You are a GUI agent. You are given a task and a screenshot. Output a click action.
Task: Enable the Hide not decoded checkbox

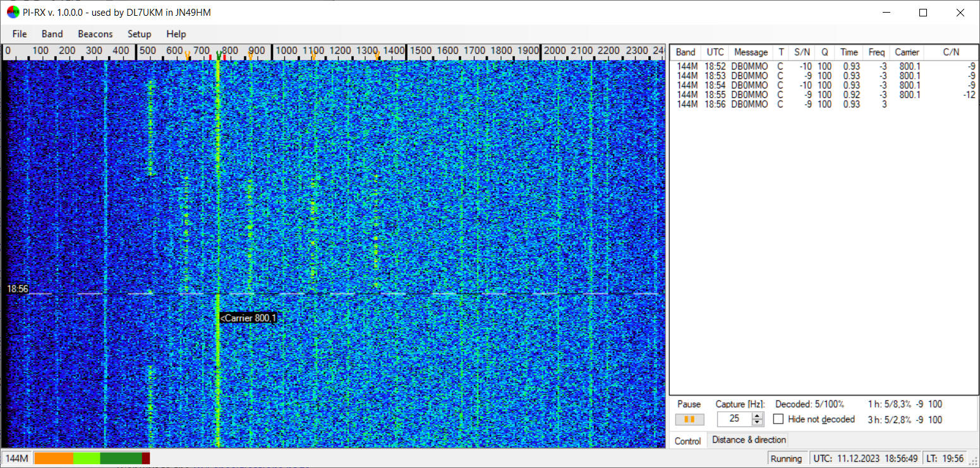(778, 419)
